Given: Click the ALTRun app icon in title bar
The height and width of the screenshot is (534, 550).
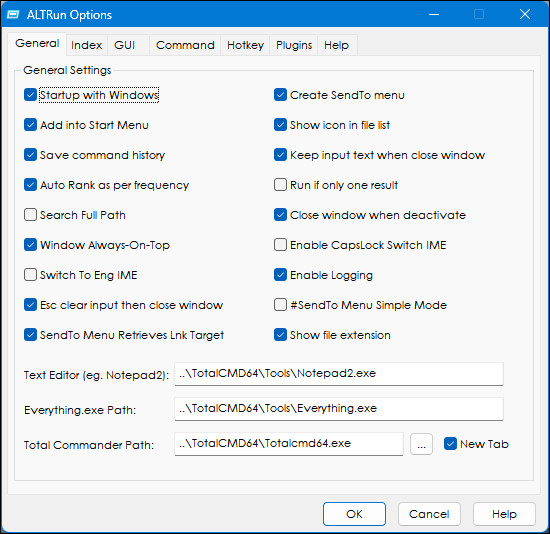Looking at the screenshot, I should pos(13,15).
